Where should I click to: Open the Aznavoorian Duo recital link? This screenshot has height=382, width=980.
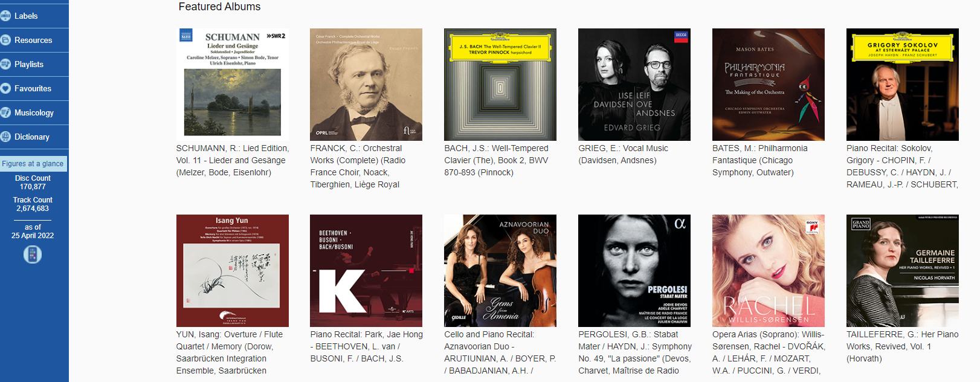[x=500, y=352]
